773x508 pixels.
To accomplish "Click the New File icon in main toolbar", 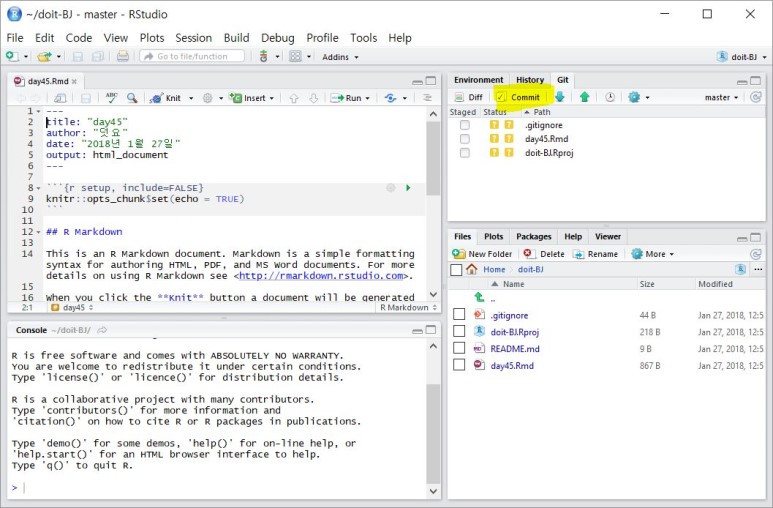I will pyautogui.click(x=12, y=57).
